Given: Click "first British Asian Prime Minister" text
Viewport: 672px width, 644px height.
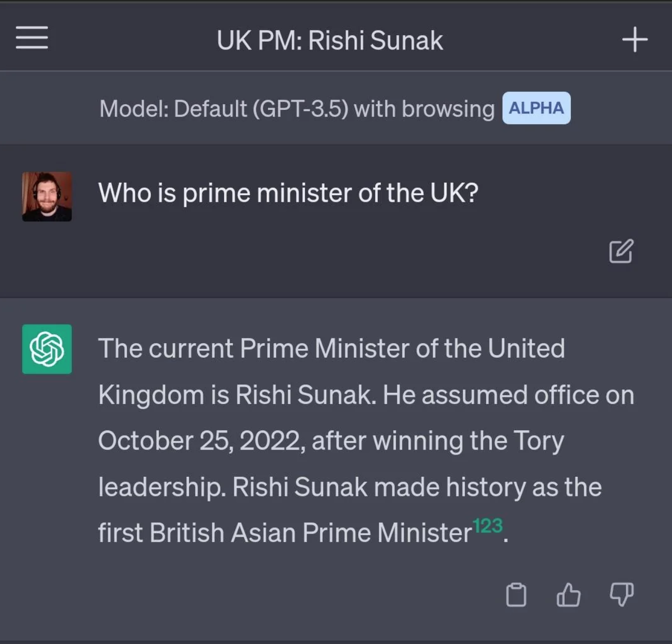Looking at the screenshot, I should pos(284,533).
